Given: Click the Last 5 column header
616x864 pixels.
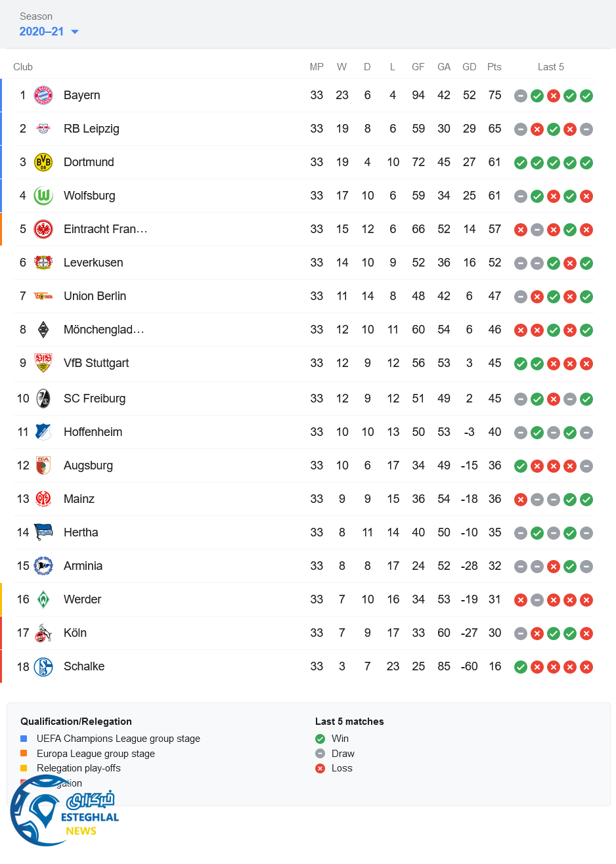Looking at the screenshot, I should pos(550,67).
